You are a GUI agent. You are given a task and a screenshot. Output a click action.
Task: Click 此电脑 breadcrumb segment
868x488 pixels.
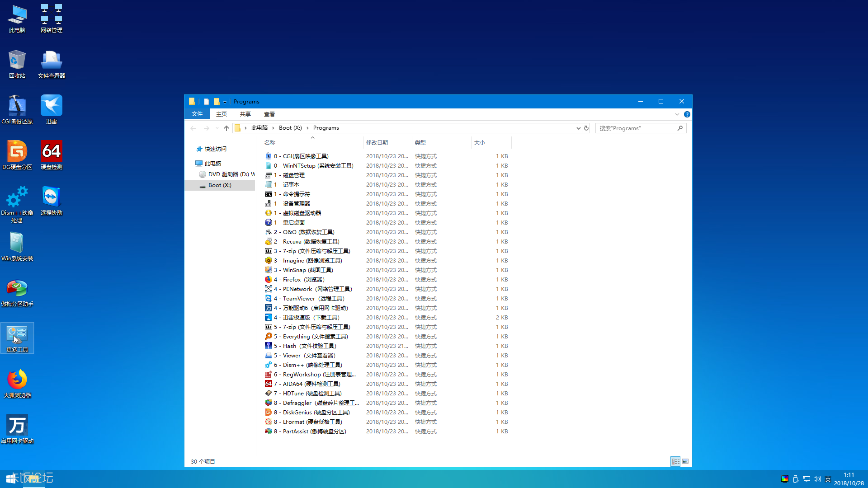pyautogui.click(x=259, y=128)
